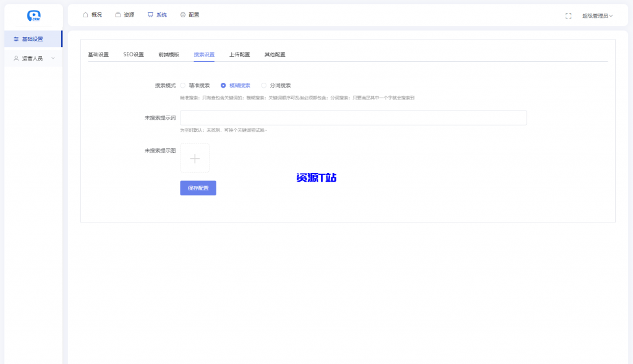633x364 pixels.
Task: Click the 资源 resources briefcase icon
Action: [x=117, y=14]
